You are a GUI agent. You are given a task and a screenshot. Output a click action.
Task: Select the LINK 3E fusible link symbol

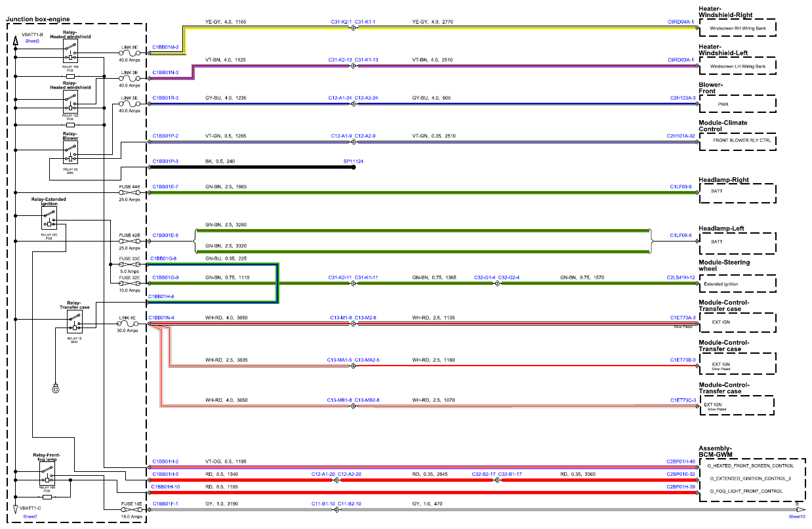pos(129,78)
